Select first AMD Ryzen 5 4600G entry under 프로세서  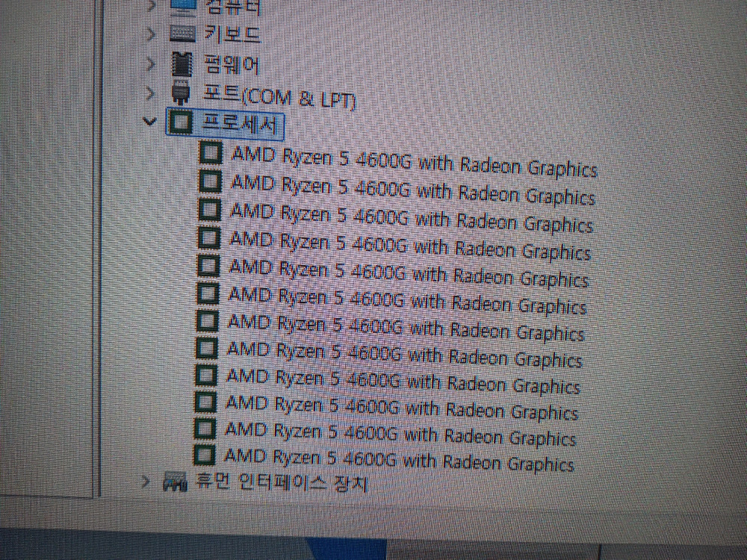[x=414, y=161]
